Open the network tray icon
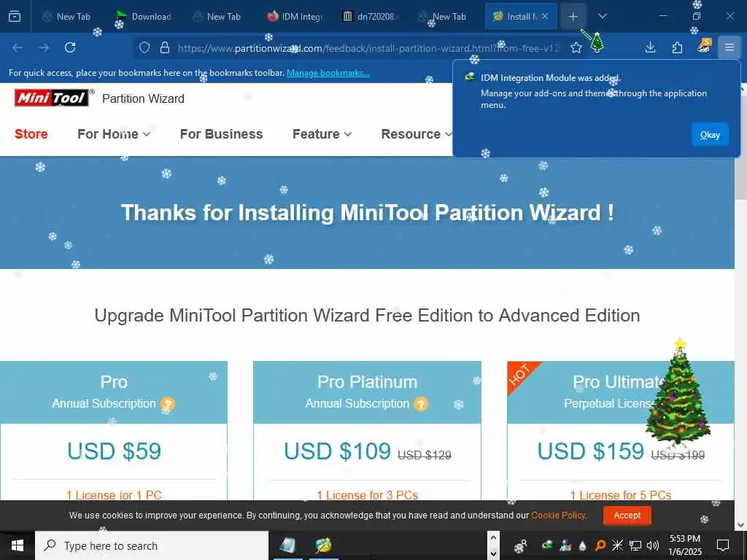 click(635, 545)
